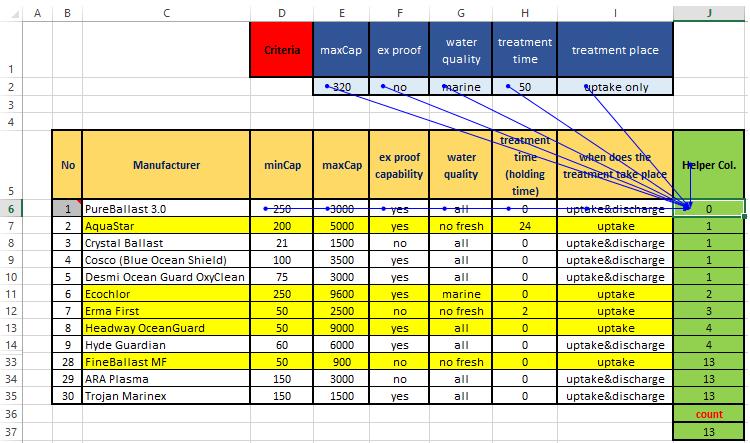Select the Hyde Guardian cell

click(166, 345)
